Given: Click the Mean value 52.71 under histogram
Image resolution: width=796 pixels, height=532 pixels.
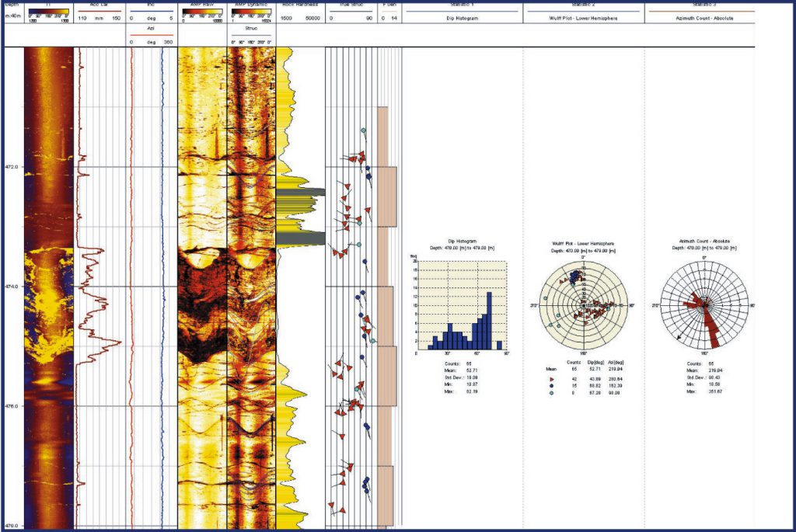Looking at the screenshot, I should click(471, 370).
